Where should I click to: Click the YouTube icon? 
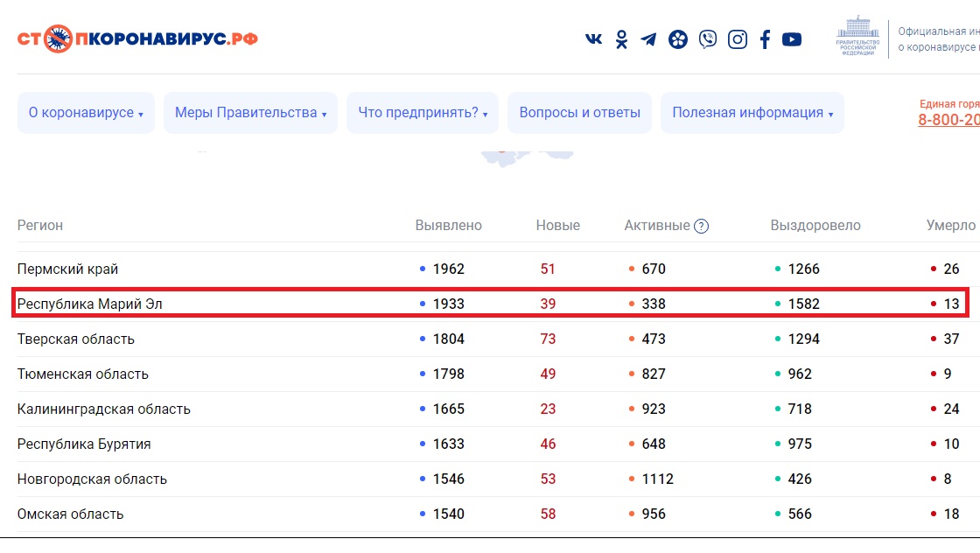[x=792, y=39]
